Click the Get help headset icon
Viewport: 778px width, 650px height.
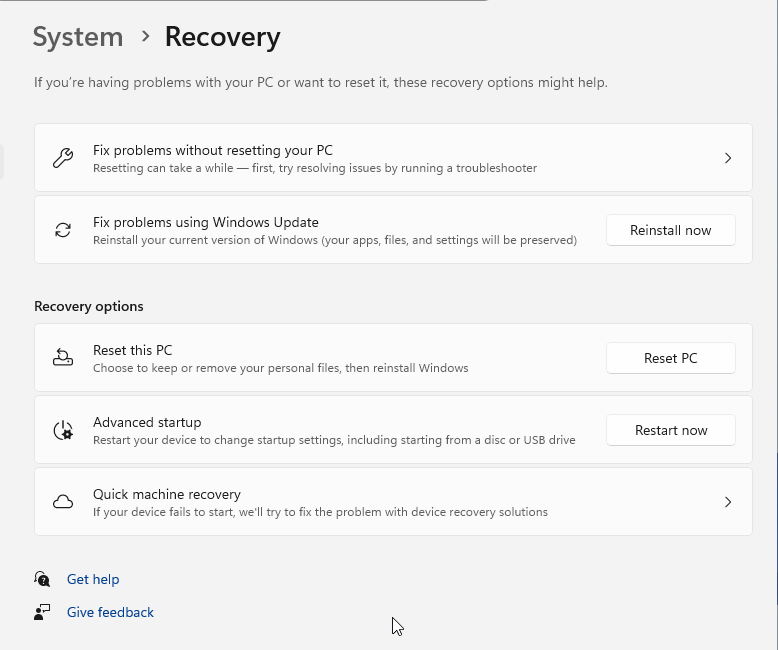coord(42,579)
